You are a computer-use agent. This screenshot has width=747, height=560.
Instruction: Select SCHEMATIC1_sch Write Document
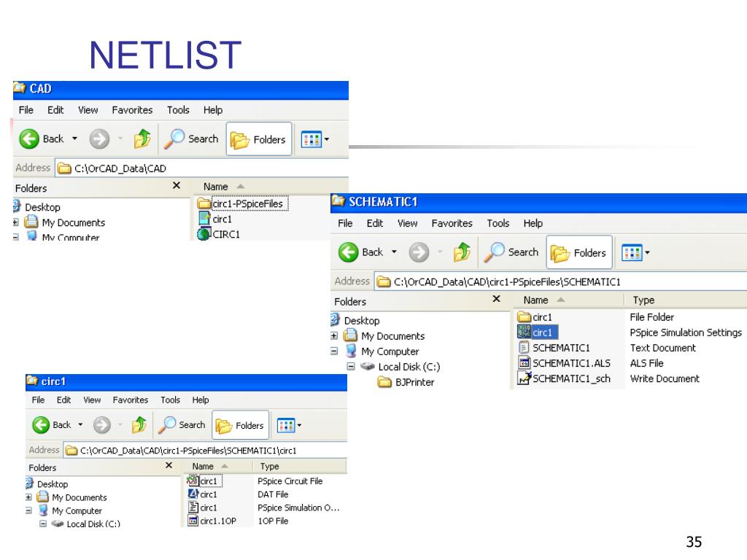564,378
